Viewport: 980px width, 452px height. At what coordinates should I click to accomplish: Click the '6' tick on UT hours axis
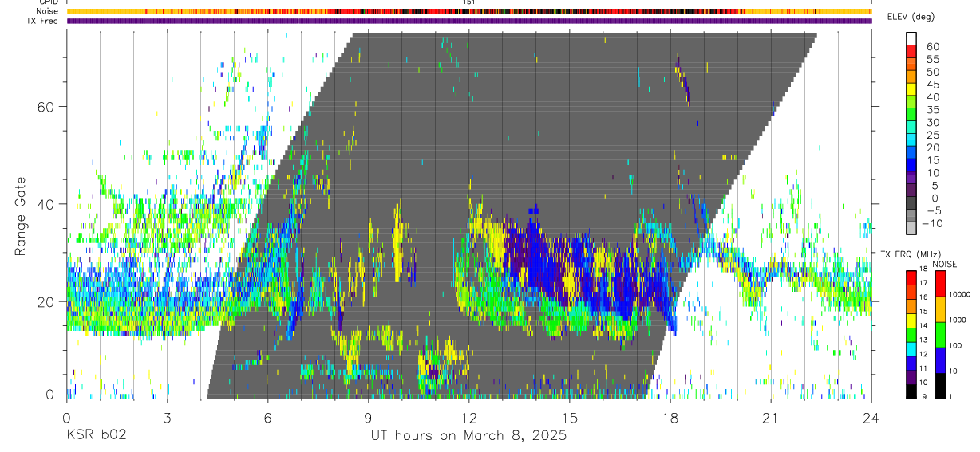(x=267, y=418)
